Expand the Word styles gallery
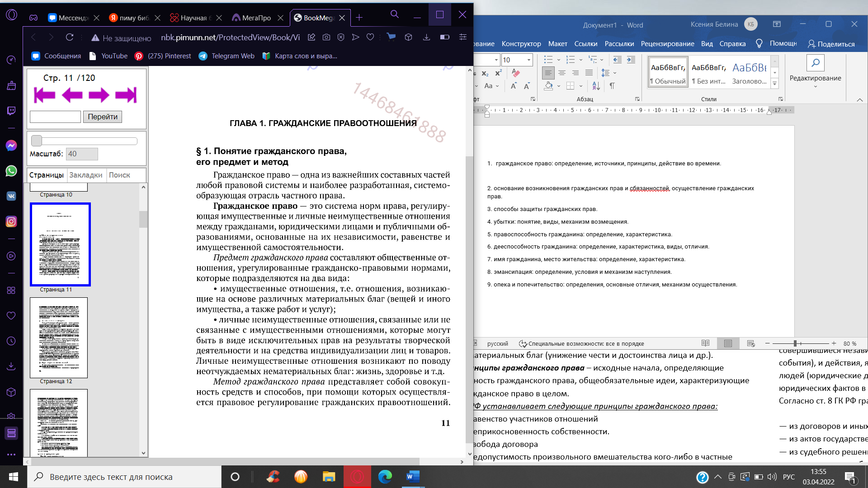 [x=774, y=84]
